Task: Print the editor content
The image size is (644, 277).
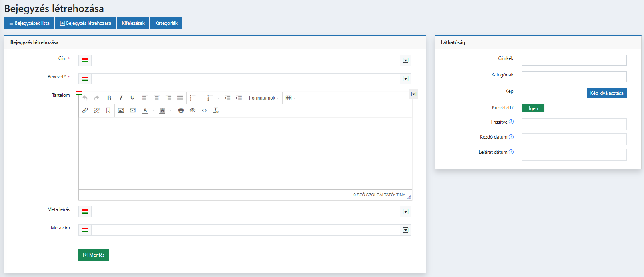Action: pyautogui.click(x=181, y=110)
